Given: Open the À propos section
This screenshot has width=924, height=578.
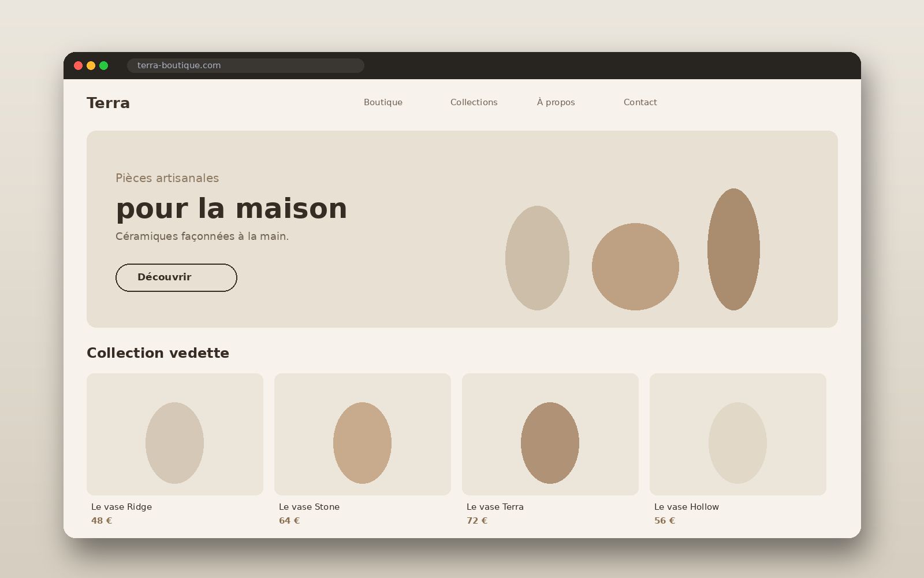Looking at the screenshot, I should [x=556, y=102].
